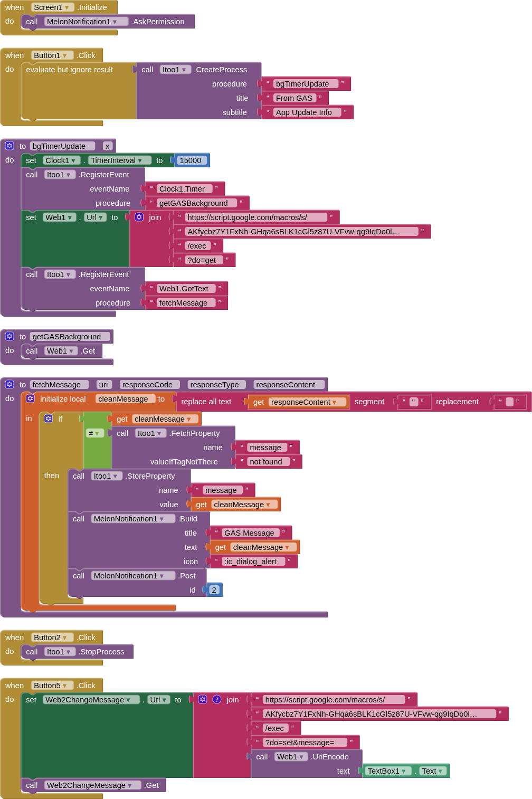The width and height of the screenshot is (532, 799).
Task: Expand the TimerInterval property dropdown
Action: (140, 160)
